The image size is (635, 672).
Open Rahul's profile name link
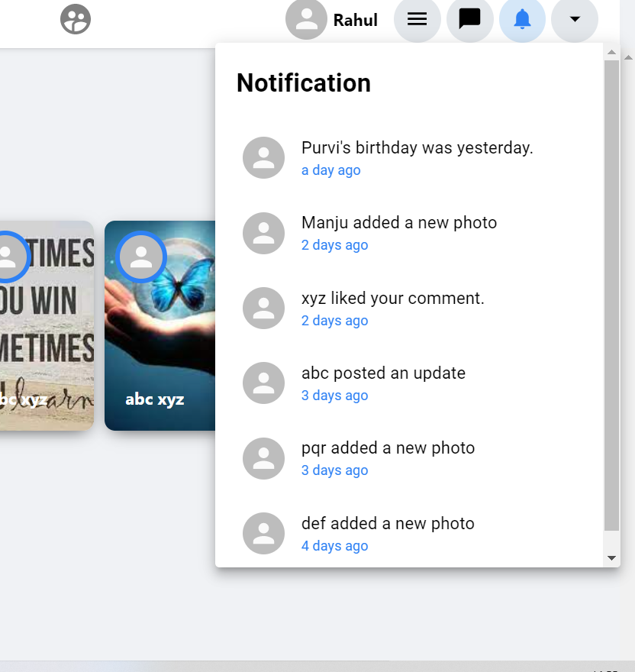click(355, 20)
